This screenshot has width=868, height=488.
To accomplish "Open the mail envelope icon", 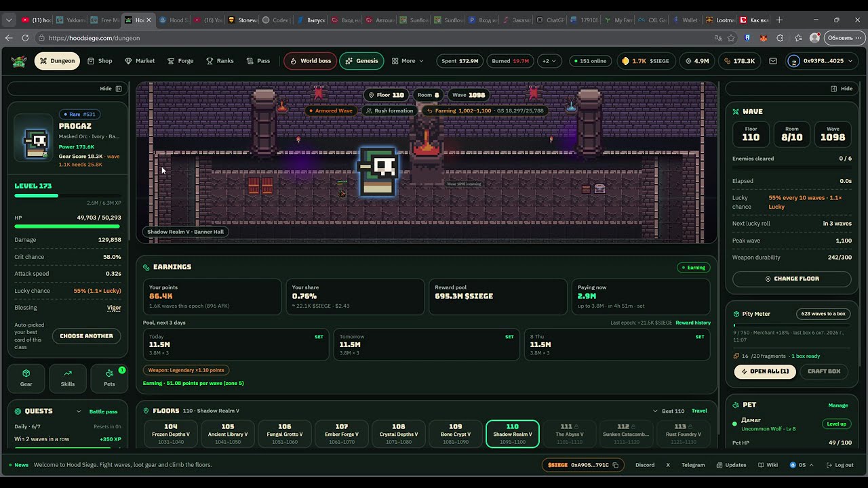I will [772, 61].
